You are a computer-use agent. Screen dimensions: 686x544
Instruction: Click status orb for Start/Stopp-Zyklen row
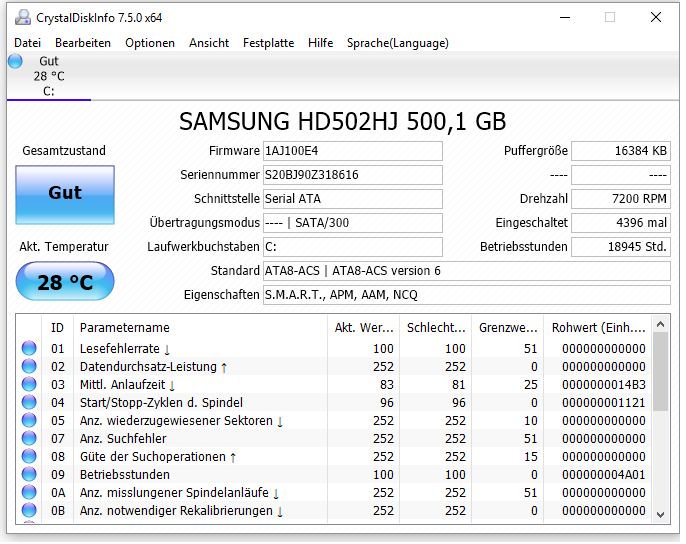pyautogui.click(x=29, y=403)
